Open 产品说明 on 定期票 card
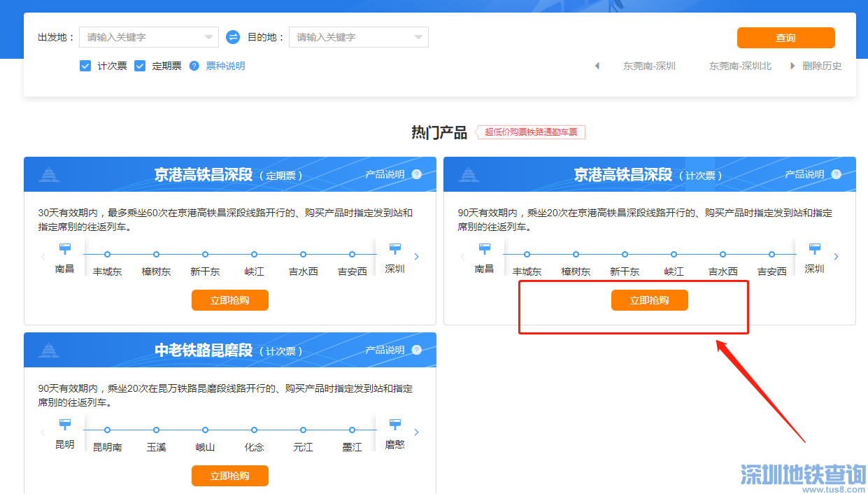The height and width of the screenshot is (494, 868). (x=385, y=174)
